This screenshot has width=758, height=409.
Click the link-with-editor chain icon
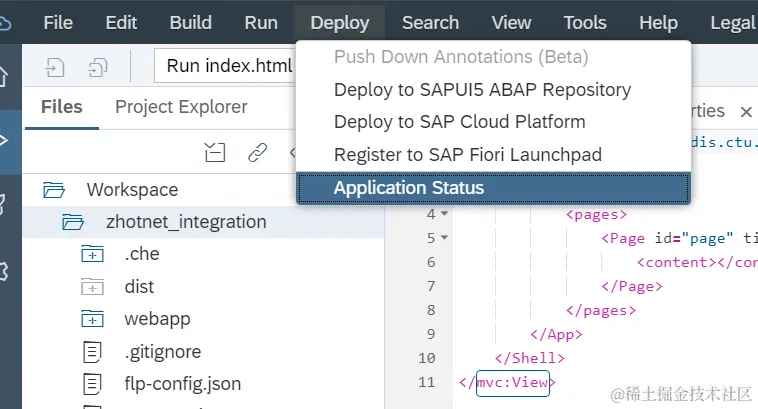pyautogui.click(x=257, y=152)
